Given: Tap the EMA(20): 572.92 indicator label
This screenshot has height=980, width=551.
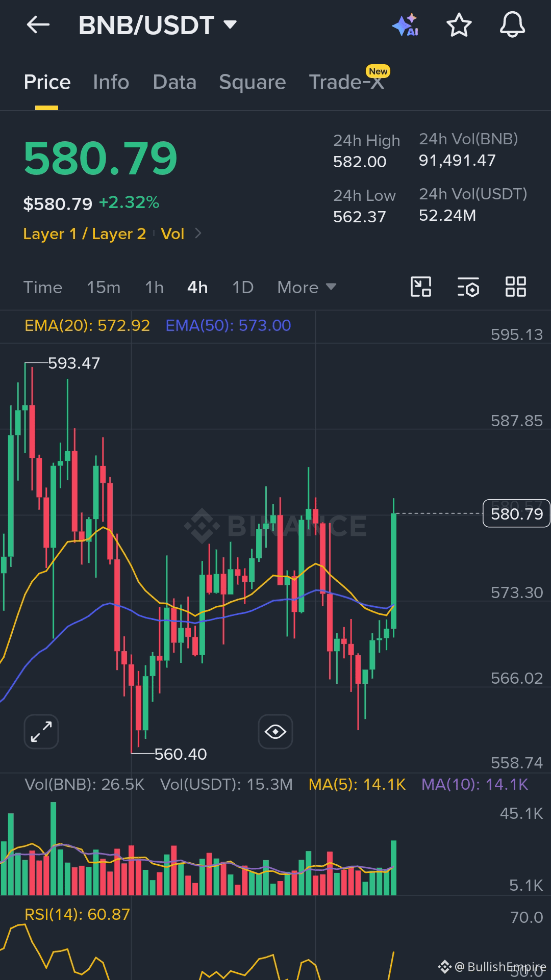Looking at the screenshot, I should (87, 325).
